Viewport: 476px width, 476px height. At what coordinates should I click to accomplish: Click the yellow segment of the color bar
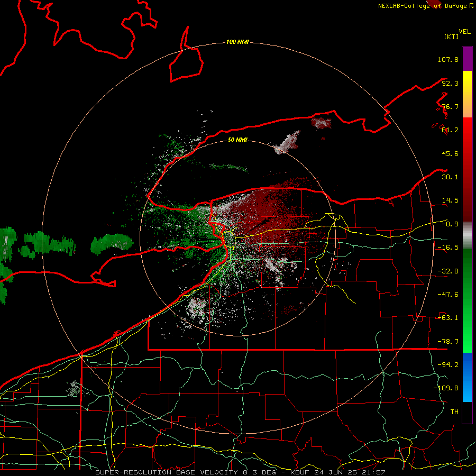click(x=467, y=94)
